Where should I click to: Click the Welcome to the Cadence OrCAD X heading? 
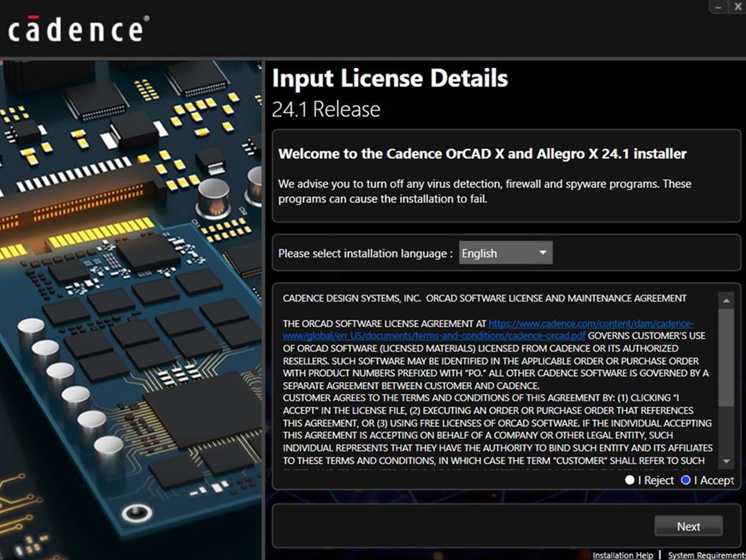pyautogui.click(x=482, y=154)
